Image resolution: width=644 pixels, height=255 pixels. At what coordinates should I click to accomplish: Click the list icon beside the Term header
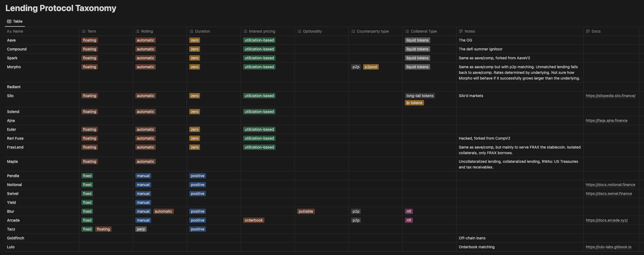point(84,31)
